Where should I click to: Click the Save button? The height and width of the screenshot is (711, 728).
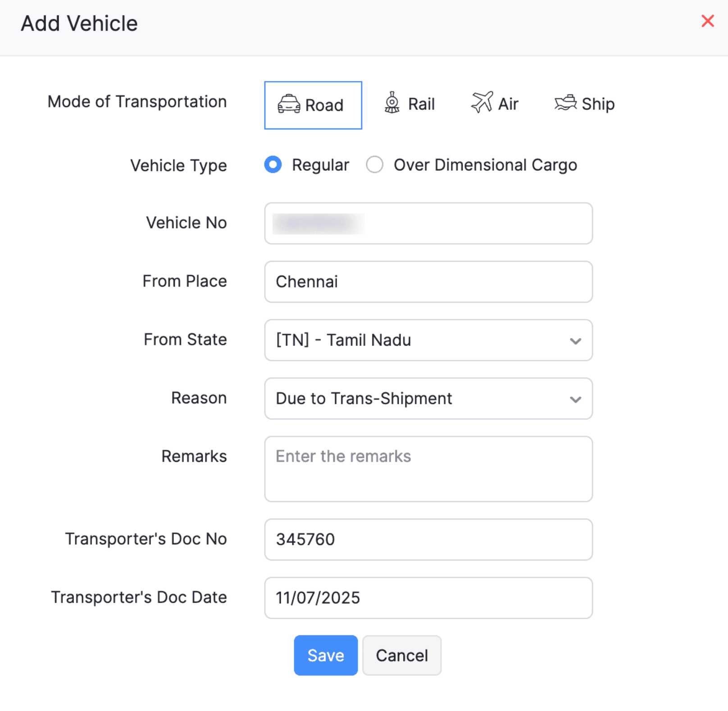(325, 655)
